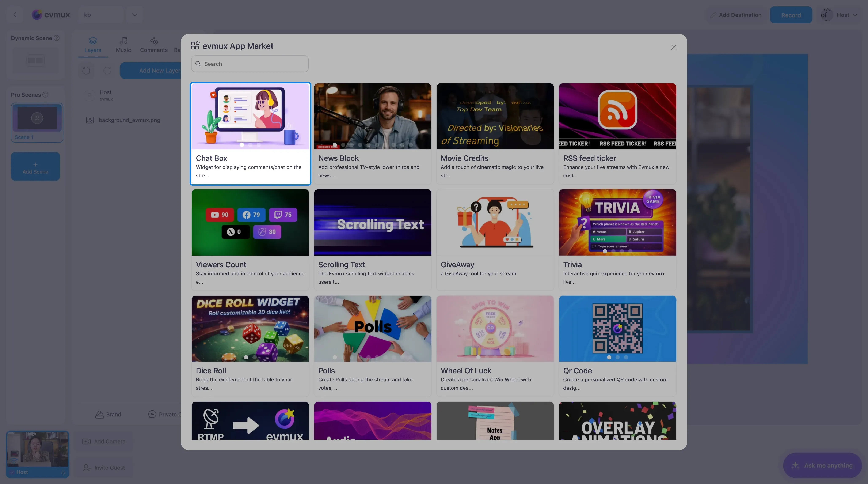Select the Scene 1 thumbnail
The width and height of the screenshot is (868, 484).
(37, 123)
